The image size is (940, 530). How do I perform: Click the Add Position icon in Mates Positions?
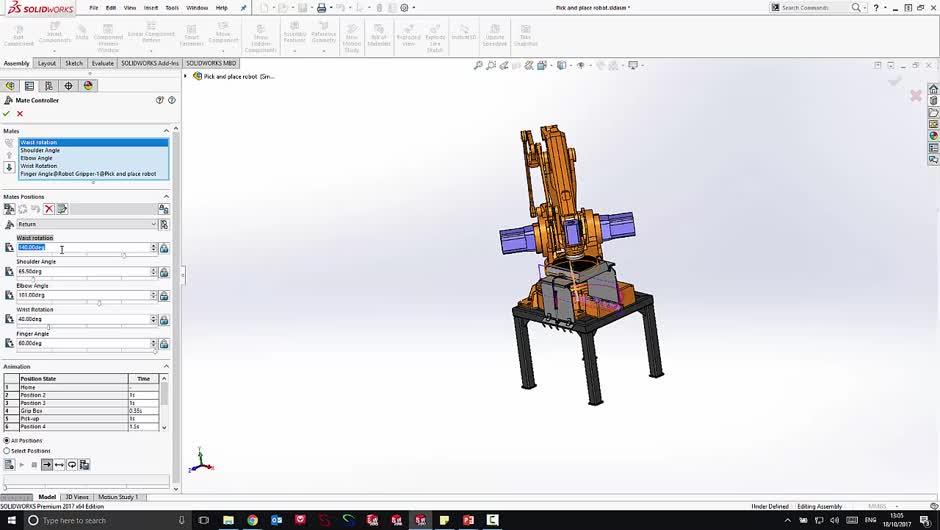[9, 209]
